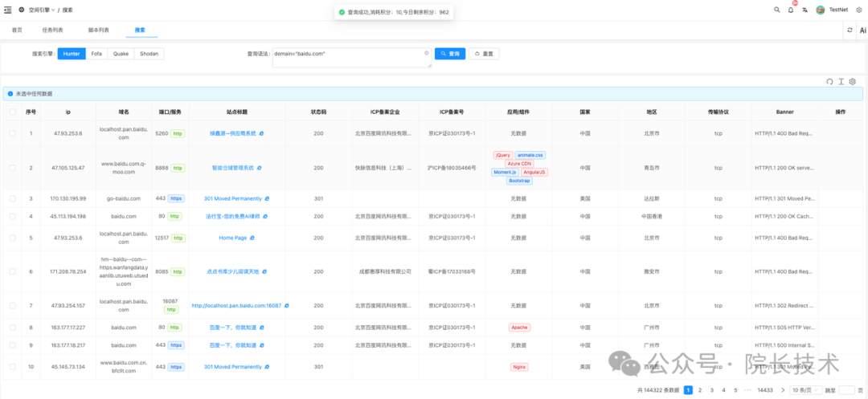Viewport: 868px width, 399px height.
Task: Check the row for 45.145.73.134
Action: 13,366
